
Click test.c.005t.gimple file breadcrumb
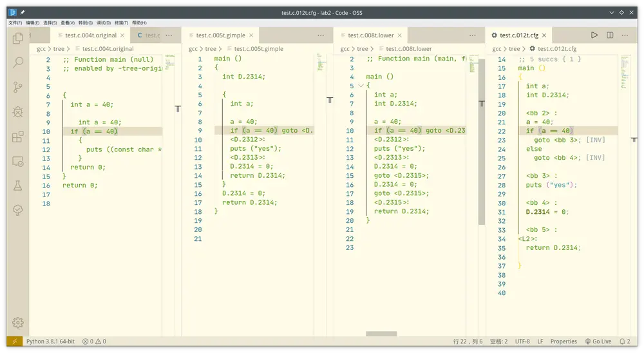(x=258, y=49)
